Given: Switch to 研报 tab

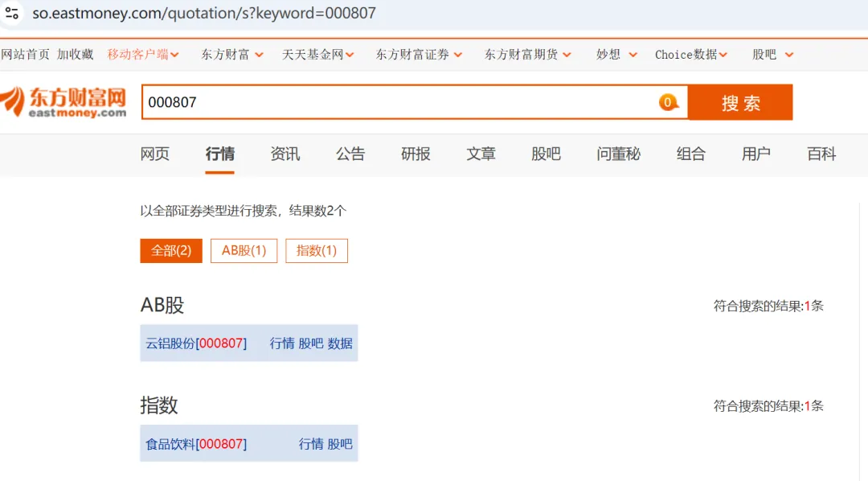Looking at the screenshot, I should click(x=416, y=154).
